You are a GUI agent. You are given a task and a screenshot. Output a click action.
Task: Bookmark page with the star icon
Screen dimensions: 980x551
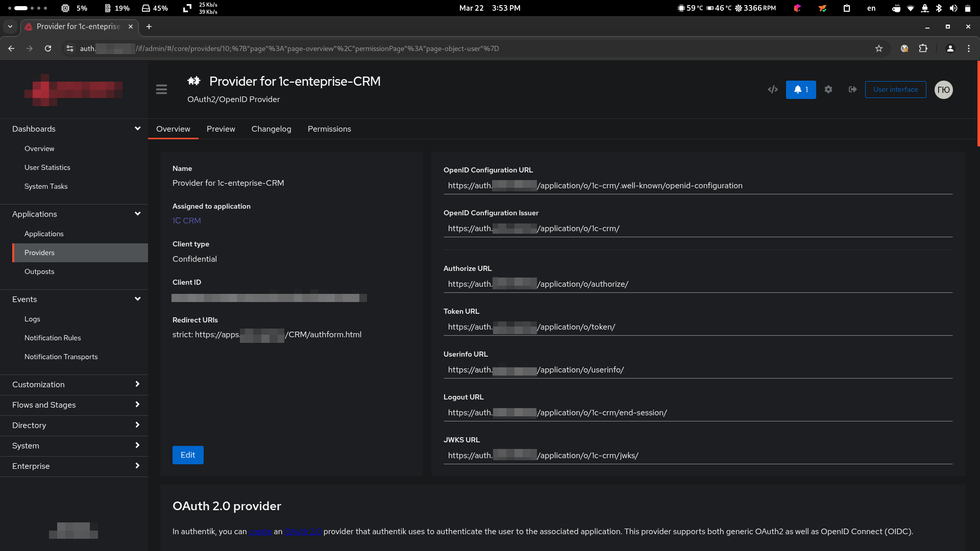[x=879, y=48]
